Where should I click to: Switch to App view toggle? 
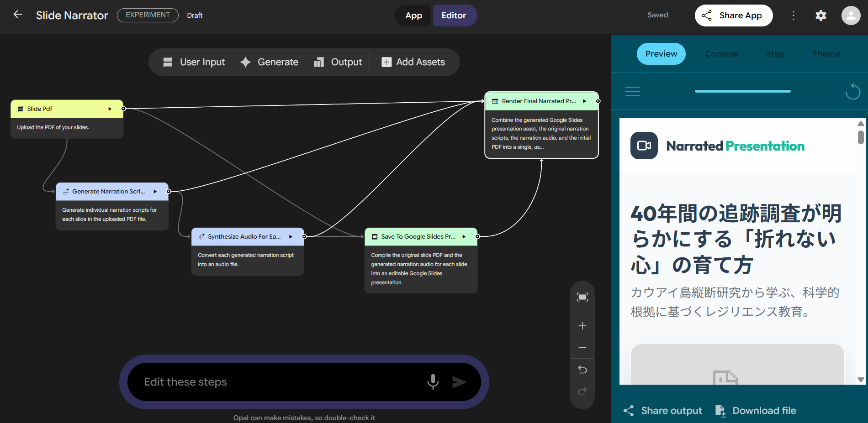coord(413,16)
